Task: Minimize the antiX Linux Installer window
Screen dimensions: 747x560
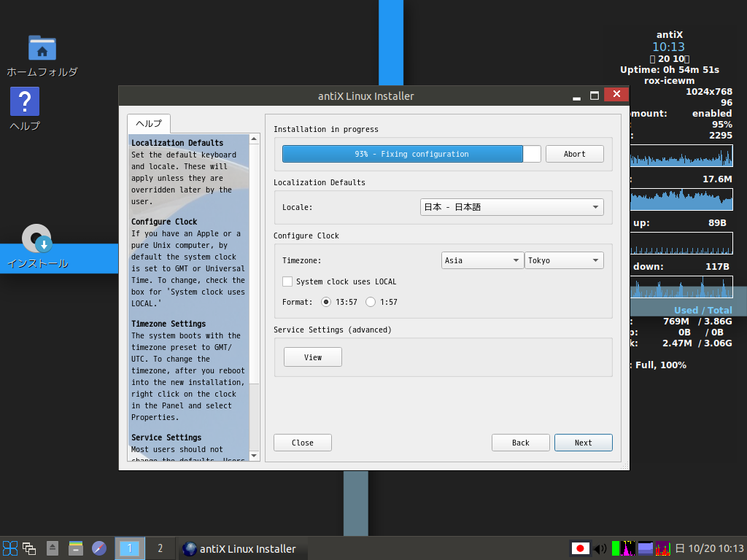Action: tap(576, 96)
